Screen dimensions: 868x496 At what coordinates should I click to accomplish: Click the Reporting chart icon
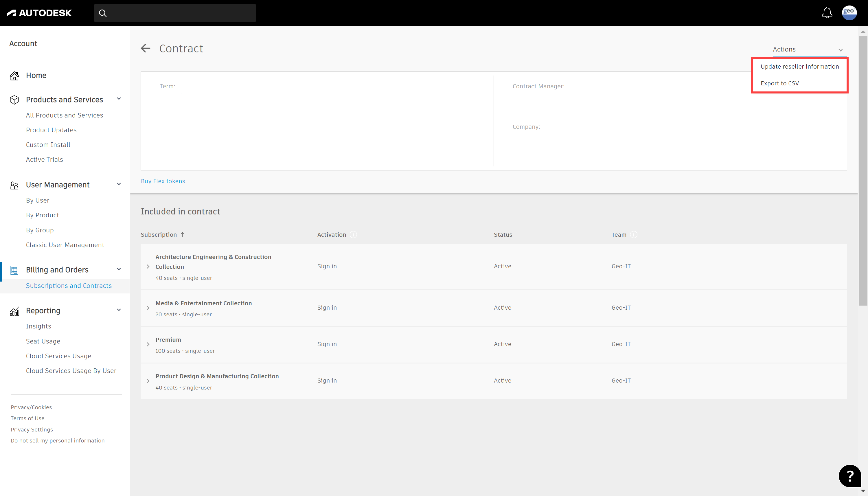(x=14, y=311)
